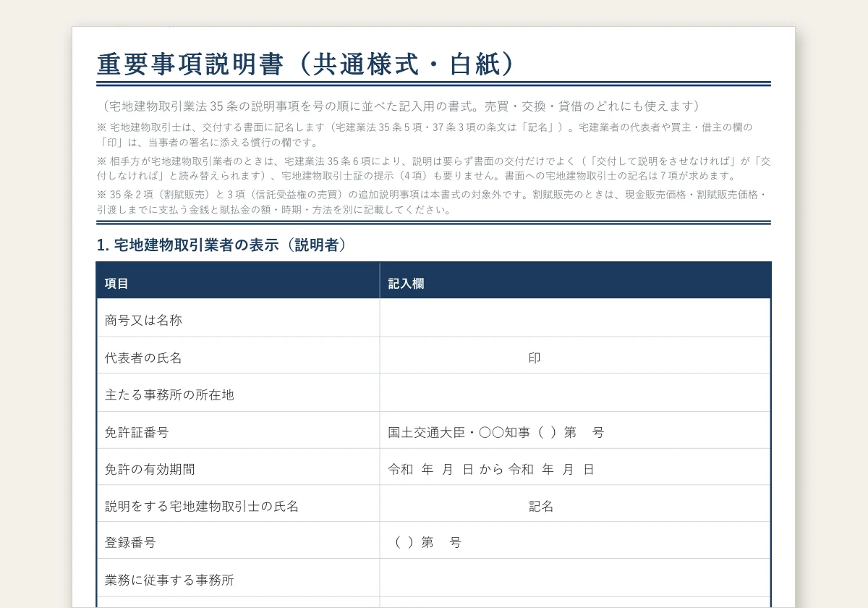Image resolution: width=868 pixels, height=608 pixels.
Task: Select the 主たる事務所の所在地 row label
Action: 169,395
